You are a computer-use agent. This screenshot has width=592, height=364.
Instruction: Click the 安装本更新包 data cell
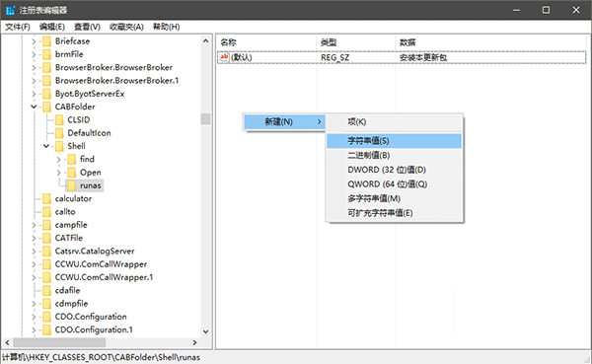(423, 57)
